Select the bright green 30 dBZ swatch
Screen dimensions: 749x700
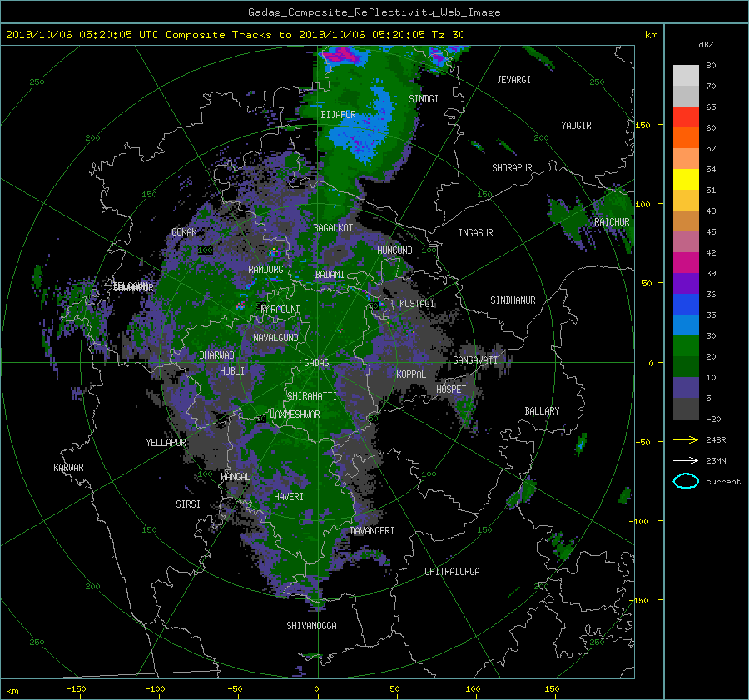pyautogui.click(x=686, y=345)
